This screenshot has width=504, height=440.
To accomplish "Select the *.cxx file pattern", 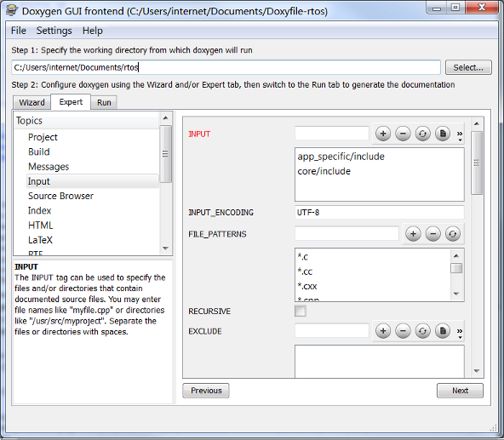I will (307, 286).
